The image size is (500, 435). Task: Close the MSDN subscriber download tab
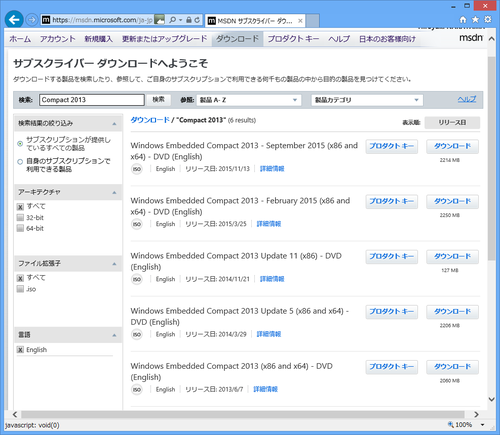click(x=300, y=21)
